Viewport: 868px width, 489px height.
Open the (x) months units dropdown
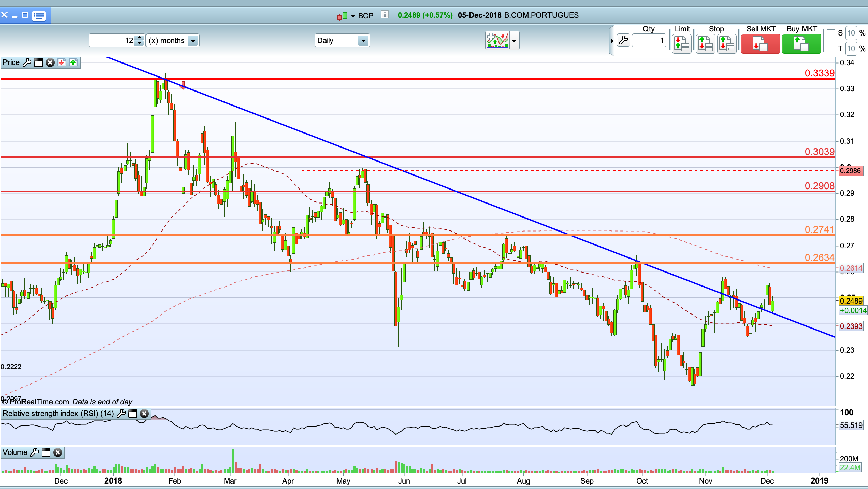tap(193, 41)
